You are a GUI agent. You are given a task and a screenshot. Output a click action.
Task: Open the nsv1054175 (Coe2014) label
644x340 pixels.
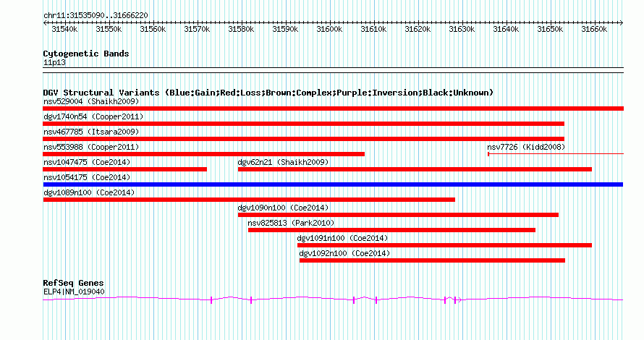[87, 177]
